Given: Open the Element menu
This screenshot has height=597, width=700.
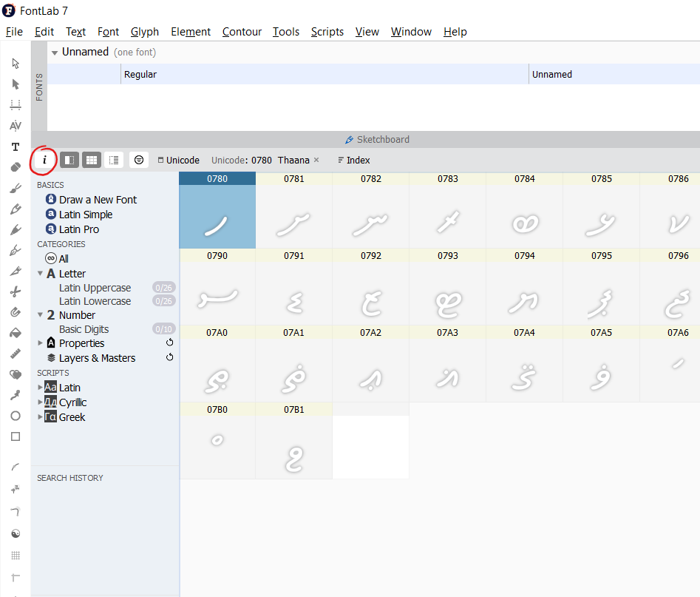Looking at the screenshot, I should tap(191, 32).
